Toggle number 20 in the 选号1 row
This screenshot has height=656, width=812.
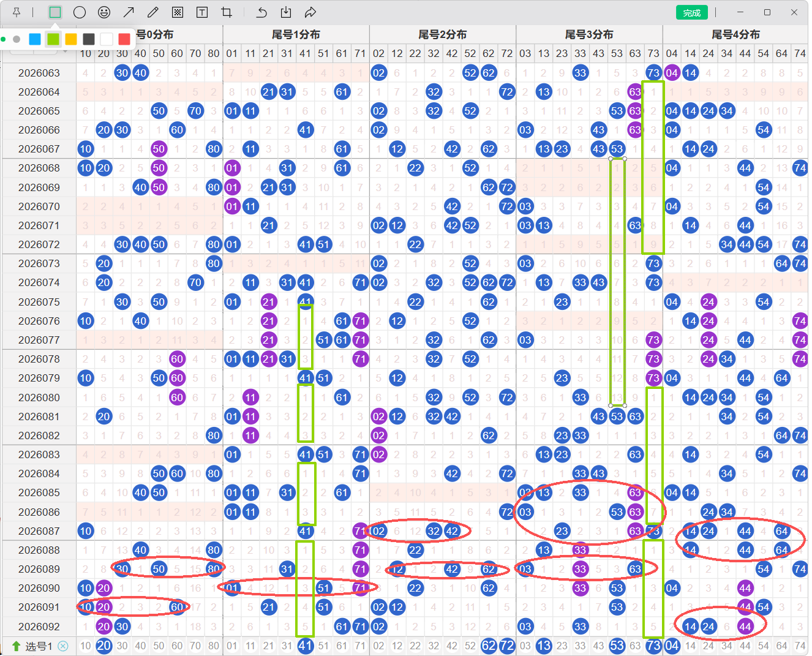click(103, 646)
